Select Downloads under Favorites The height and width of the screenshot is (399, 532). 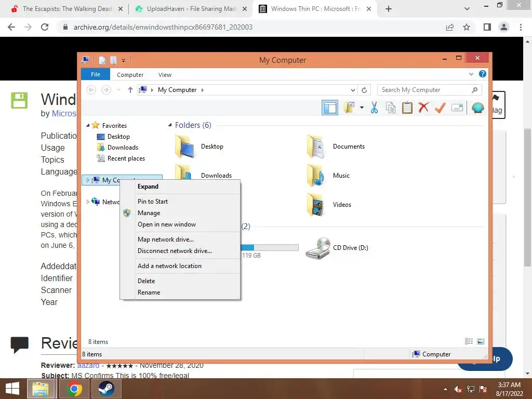(x=123, y=148)
